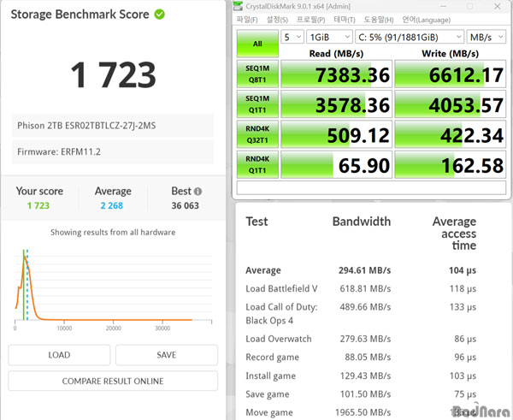513x420 pixels.
Task: Run the RND4K Q1T1 test
Action: [256, 165]
